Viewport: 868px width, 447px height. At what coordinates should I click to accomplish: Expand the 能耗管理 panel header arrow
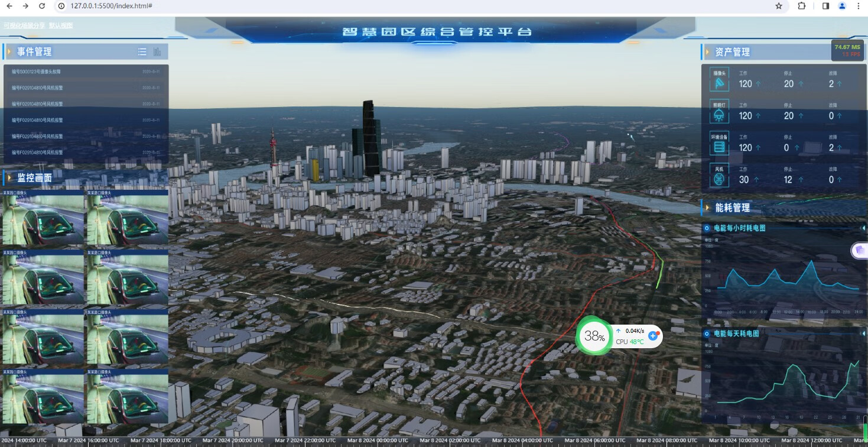click(x=707, y=208)
